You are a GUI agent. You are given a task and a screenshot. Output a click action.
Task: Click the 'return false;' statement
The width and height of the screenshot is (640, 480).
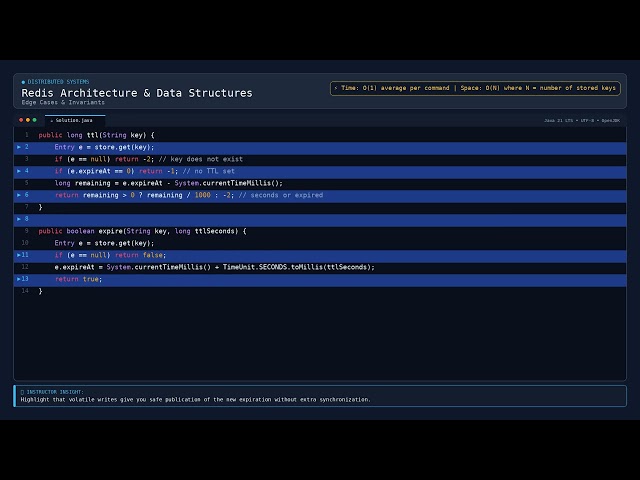click(x=140, y=255)
